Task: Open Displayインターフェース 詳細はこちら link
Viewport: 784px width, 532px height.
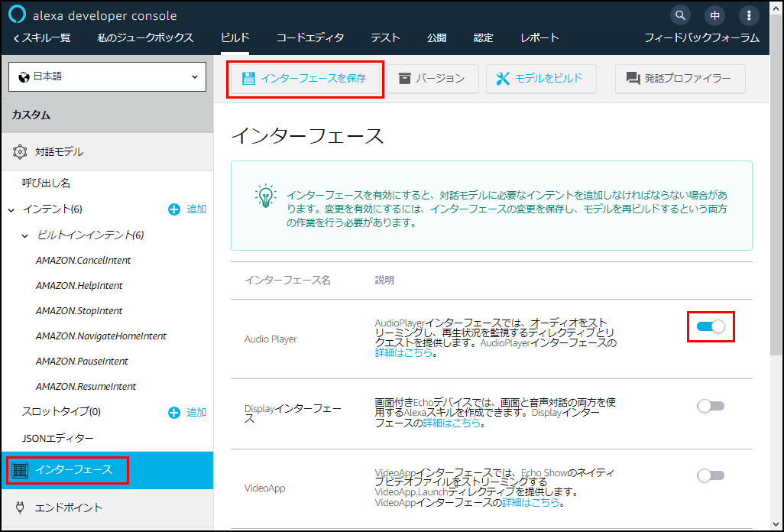Action: (x=452, y=423)
